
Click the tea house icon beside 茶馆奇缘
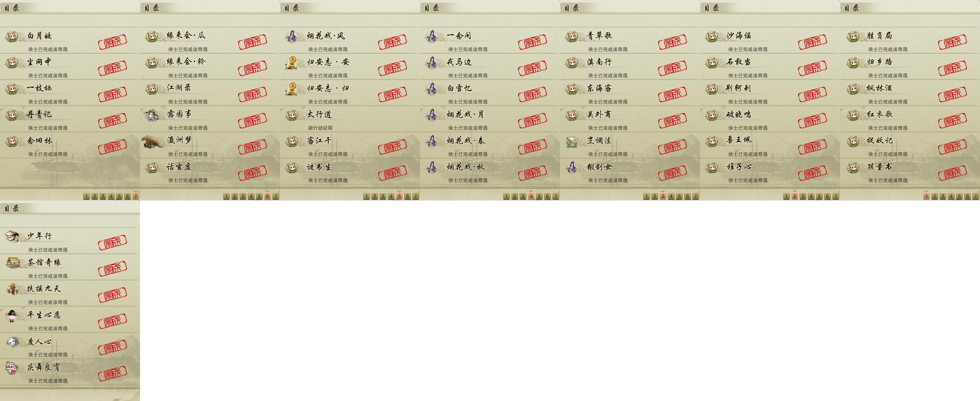point(13,262)
